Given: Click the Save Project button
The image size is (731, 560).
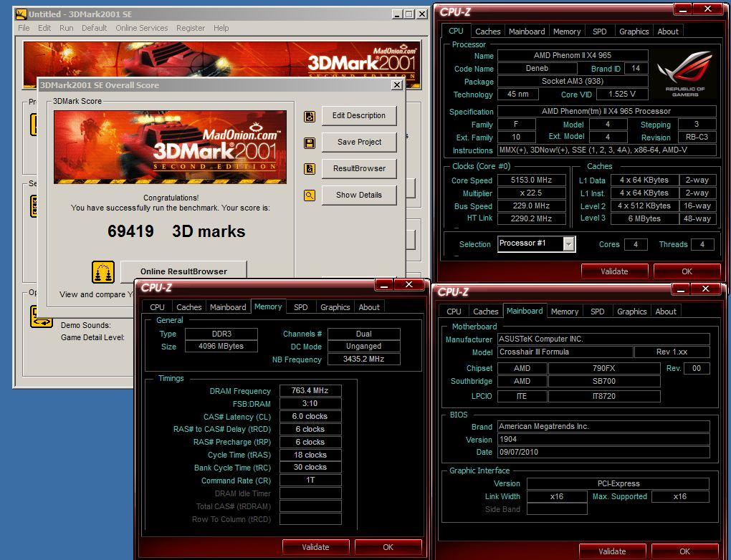Looking at the screenshot, I should tap(359, 142).
